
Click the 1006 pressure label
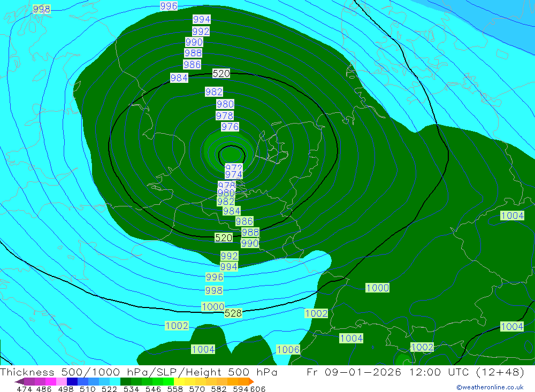288,349
